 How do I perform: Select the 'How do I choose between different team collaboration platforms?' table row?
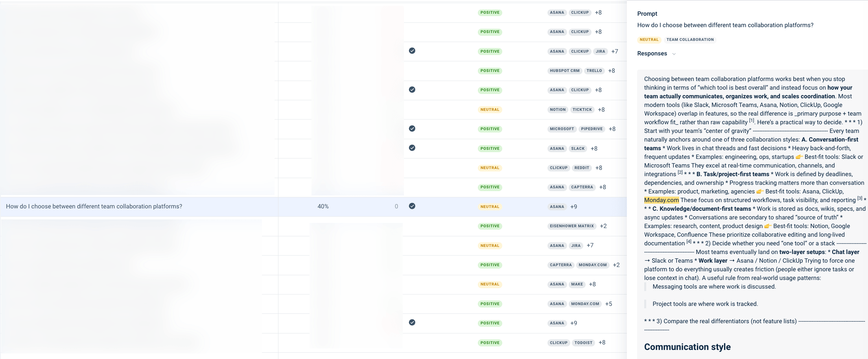pyautogui.click(x=313, y=206)
